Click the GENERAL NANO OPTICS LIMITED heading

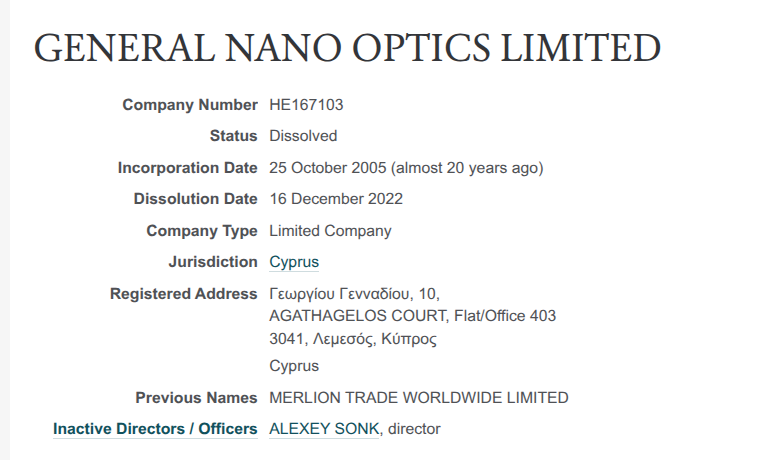347,49
